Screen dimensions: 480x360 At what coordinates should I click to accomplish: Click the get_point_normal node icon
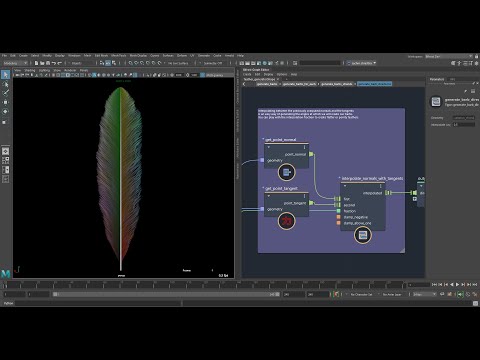tap(286, 172)
